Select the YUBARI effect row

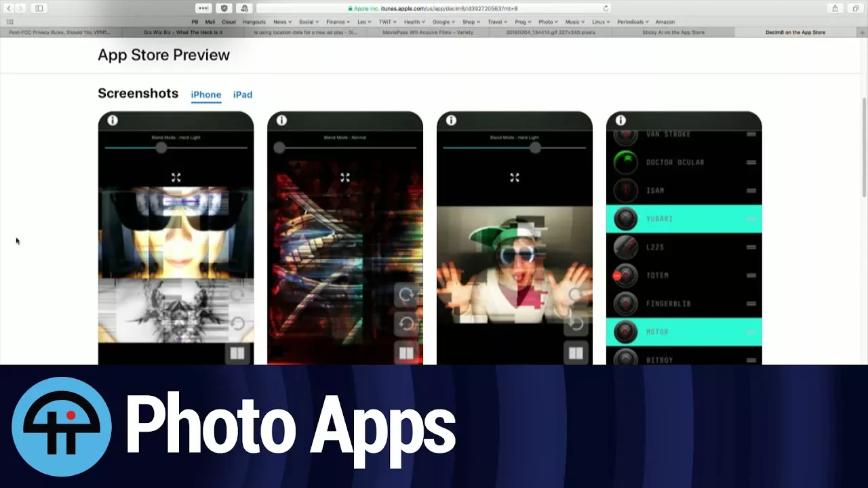click(684, 219)
